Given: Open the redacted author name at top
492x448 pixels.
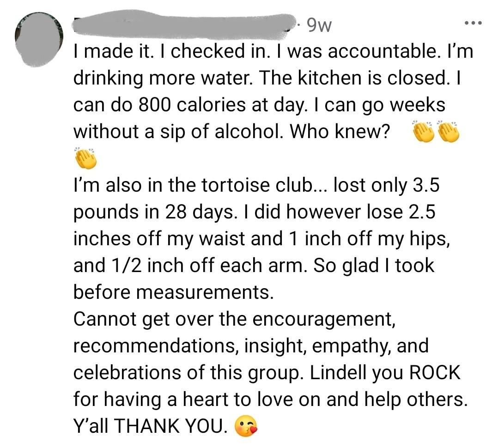Looking at the screenshot, I should [185, 25].
